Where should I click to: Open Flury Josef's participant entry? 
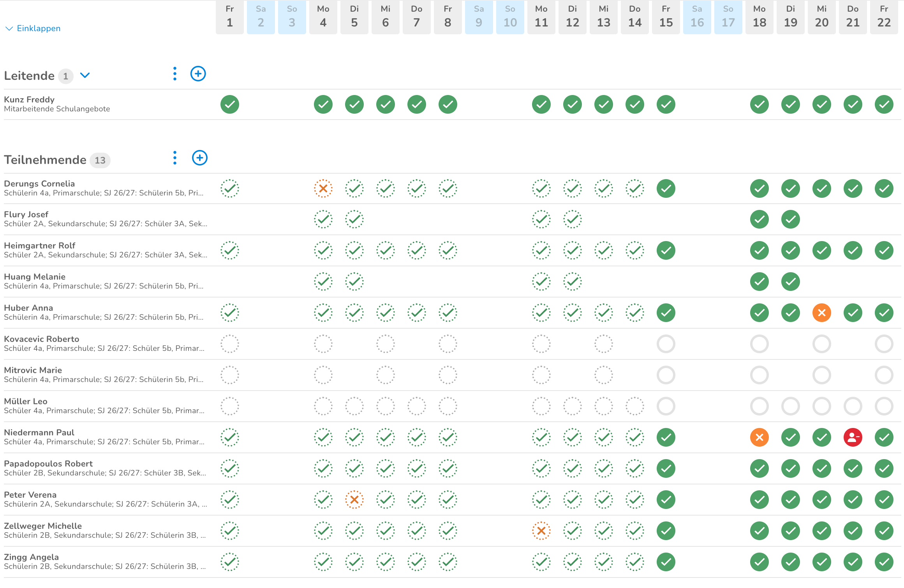26,215
